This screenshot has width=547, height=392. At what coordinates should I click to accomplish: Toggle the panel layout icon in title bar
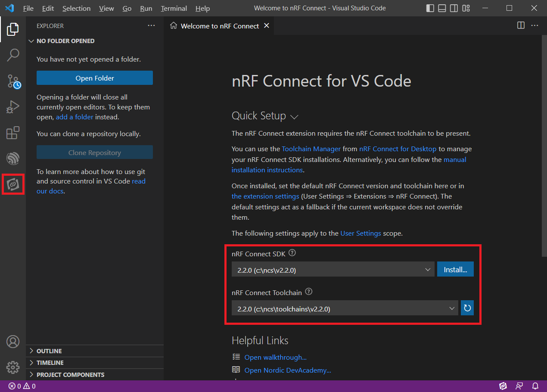442,8
